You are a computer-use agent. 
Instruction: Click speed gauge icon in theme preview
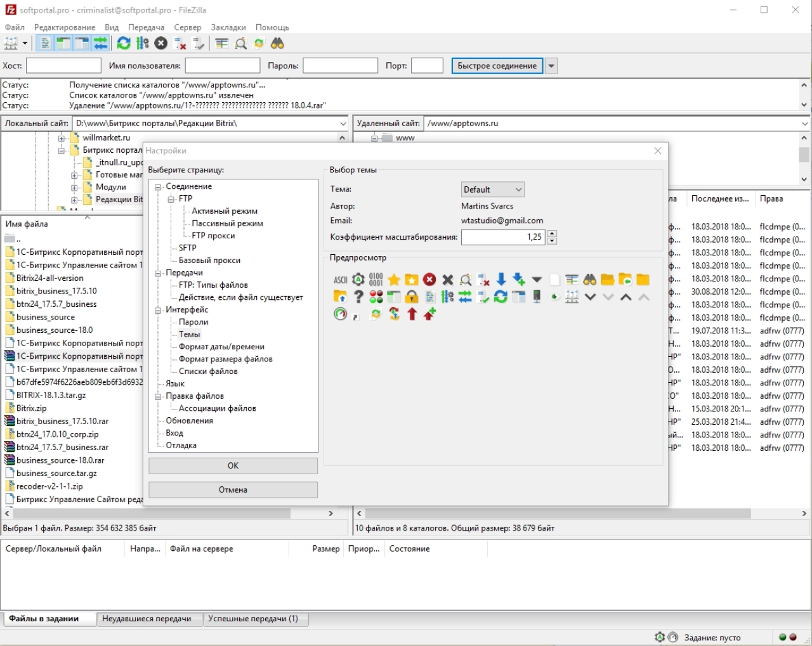(341, 314)
